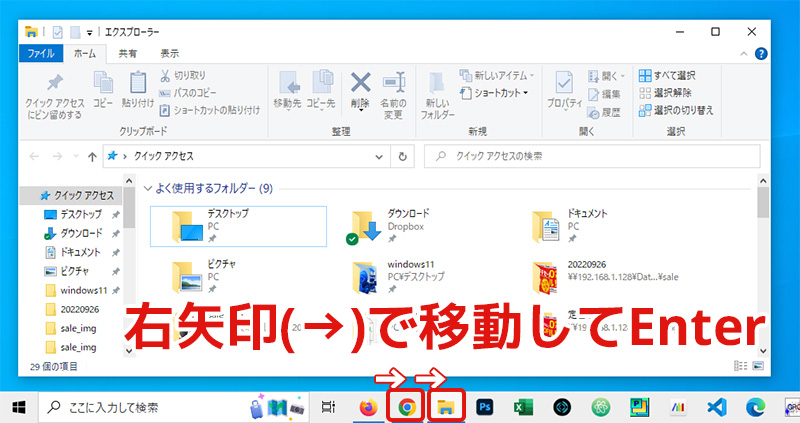This screenshot has width=800, height=423.
Task: Switch to Home (ホーム) ribbon tab
Action: 85,53
